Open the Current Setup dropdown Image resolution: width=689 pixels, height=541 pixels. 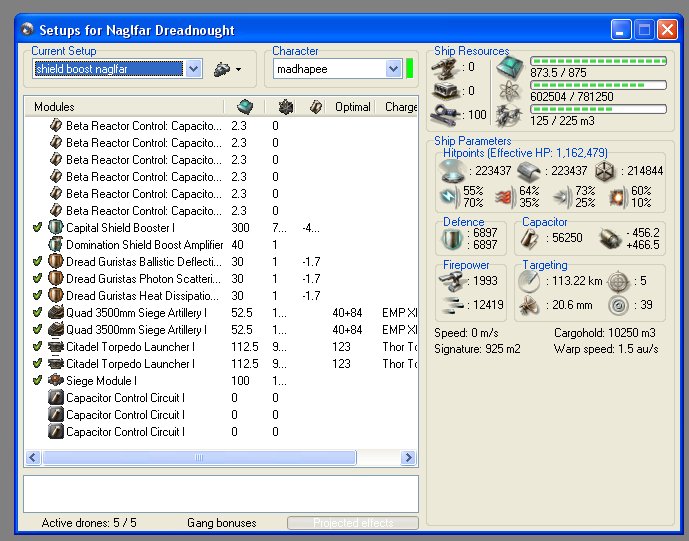click(x=194, y=69)
